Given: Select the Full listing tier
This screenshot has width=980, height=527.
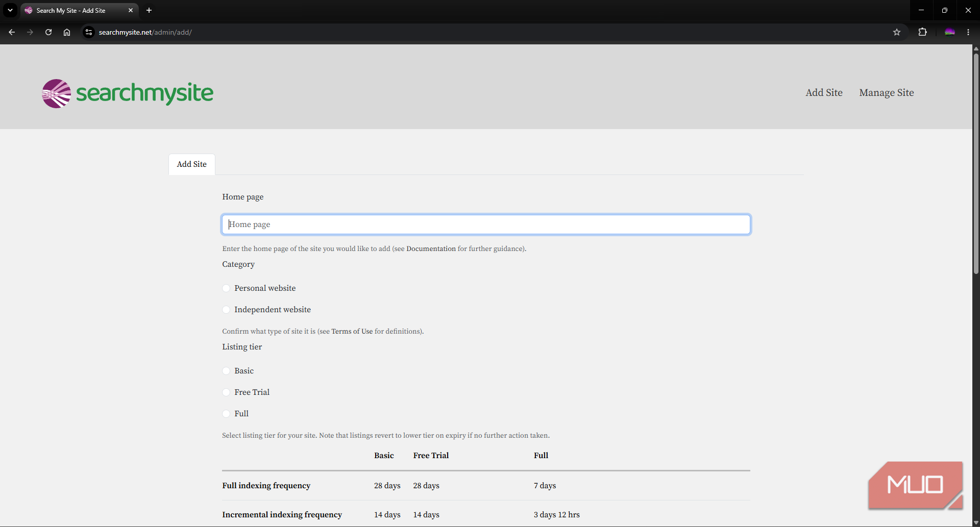Looking at the screenshot, I should (226, 414).
